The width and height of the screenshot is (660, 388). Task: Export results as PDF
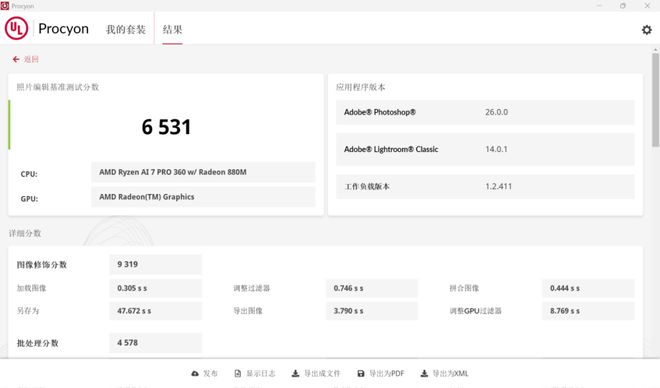click(x=386, y=373)
